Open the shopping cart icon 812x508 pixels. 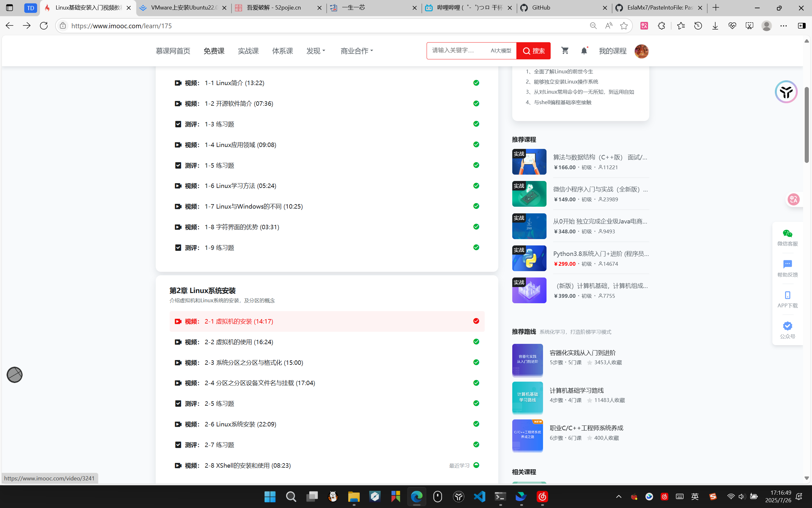click(565, 51)
